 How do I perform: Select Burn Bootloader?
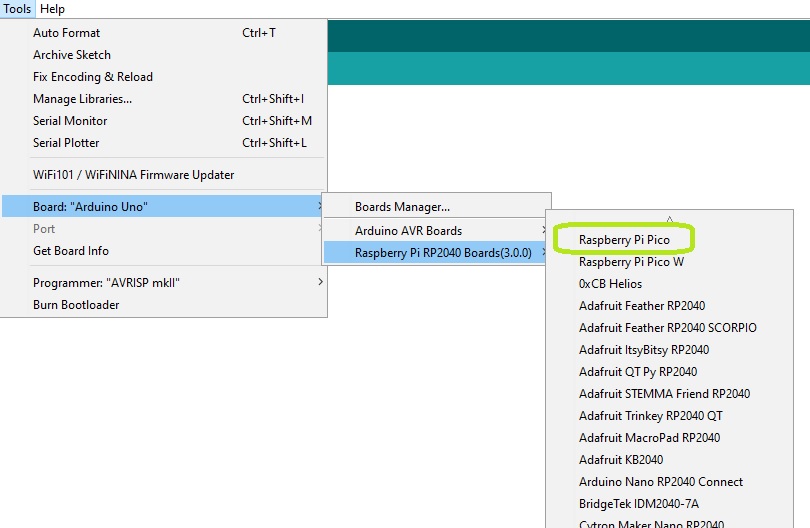click(76, 305)
